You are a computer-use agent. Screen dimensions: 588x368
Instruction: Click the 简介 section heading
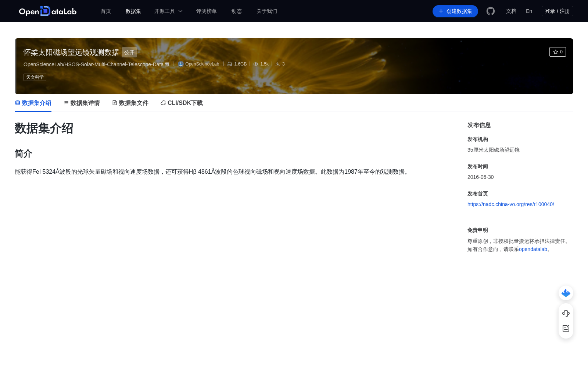(x=24, y=153)
